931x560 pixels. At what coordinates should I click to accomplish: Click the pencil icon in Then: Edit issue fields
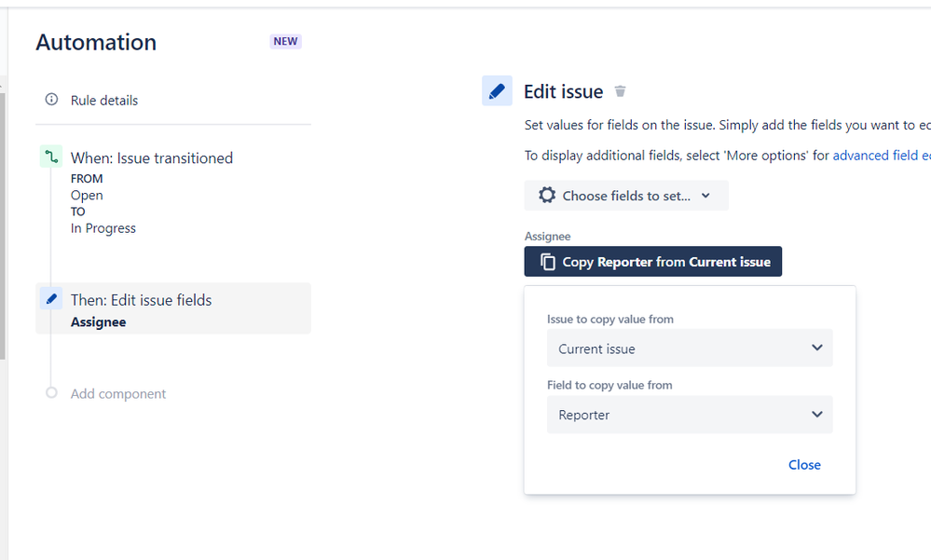(x=51, y=298)
